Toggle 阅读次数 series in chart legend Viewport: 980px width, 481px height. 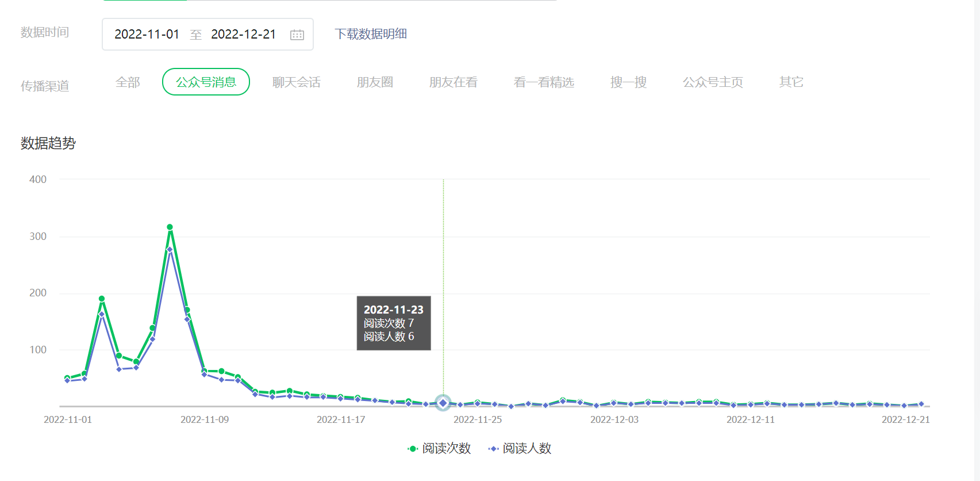click(x=439, y=448)
